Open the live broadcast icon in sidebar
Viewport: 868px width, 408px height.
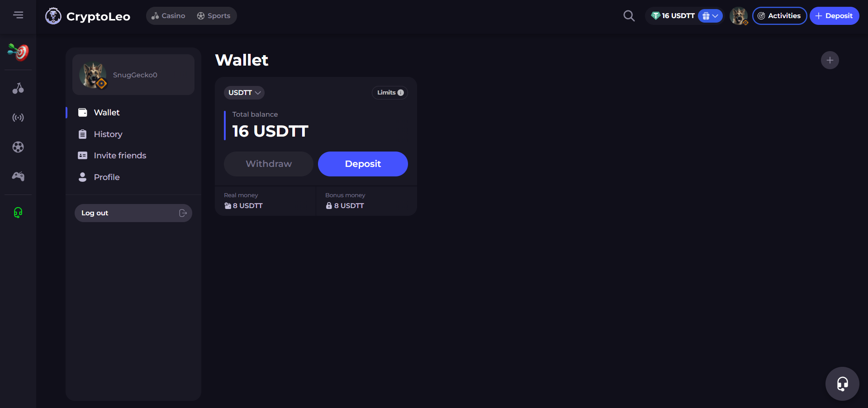click(18, 118)
